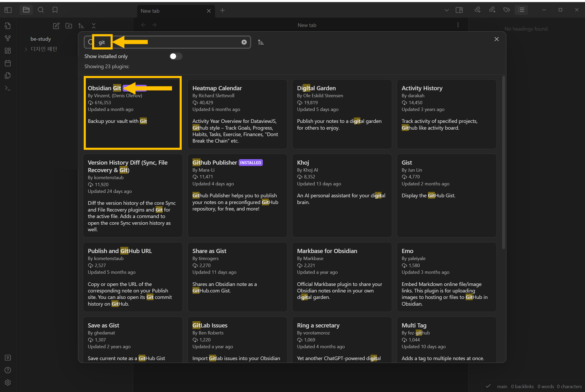Open the bookmarks icon in top bar

(55, 10)
